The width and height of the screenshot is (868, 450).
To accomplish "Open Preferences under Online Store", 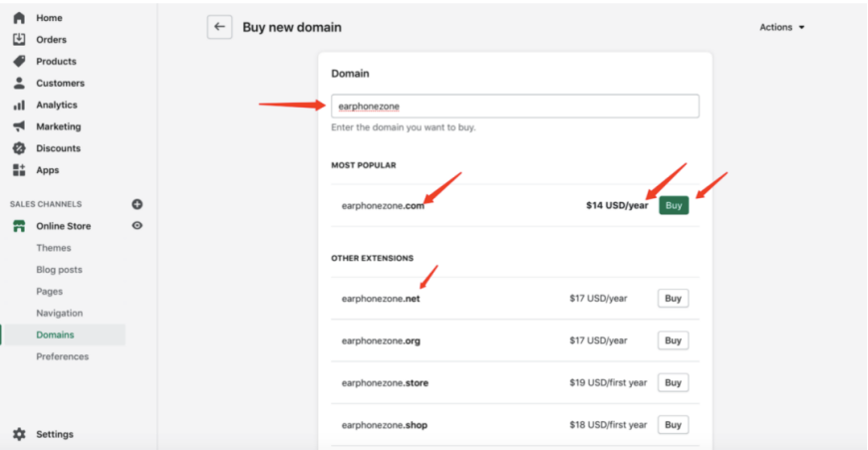I will pyautogui.click(x=62, y=356).
